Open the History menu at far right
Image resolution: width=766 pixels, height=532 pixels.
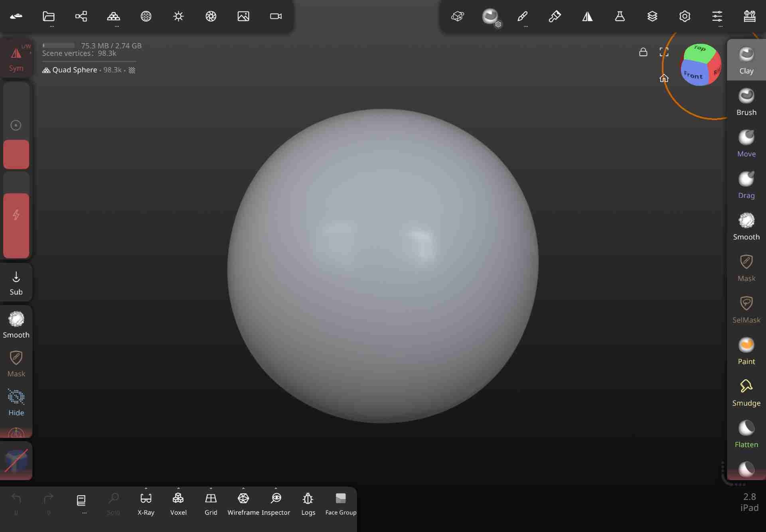point(750,16)
